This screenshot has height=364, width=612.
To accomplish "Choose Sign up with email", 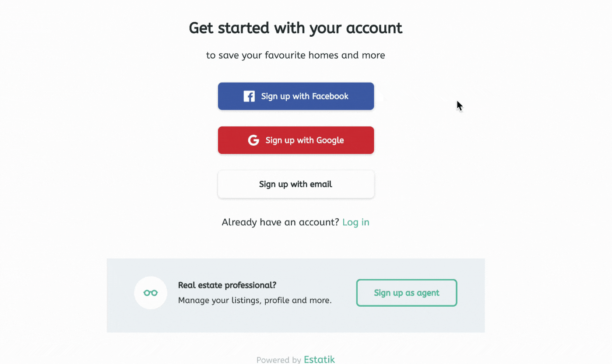I will tap(296, 184).
